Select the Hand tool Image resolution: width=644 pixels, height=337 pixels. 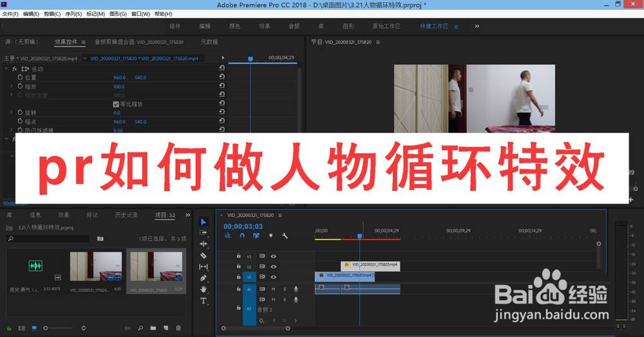point(204,289)
